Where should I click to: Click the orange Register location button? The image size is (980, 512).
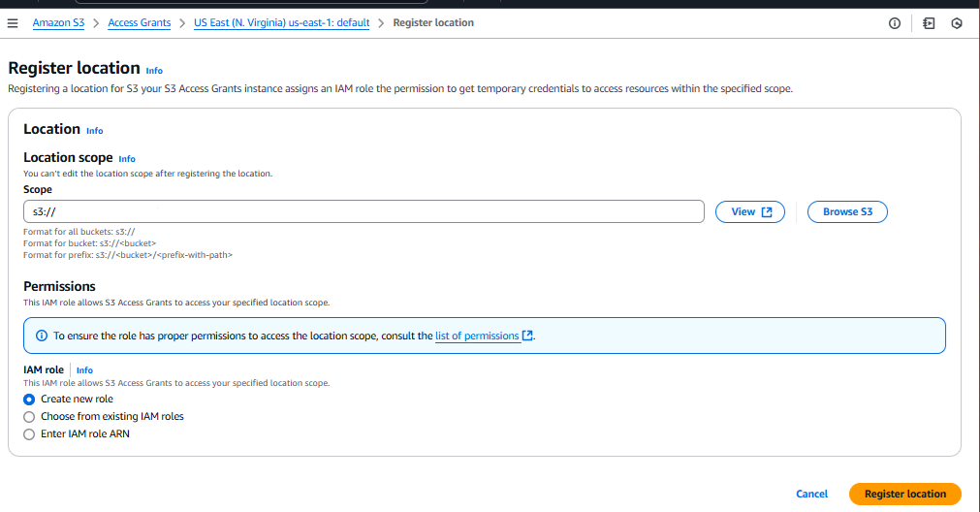[904, 494]
